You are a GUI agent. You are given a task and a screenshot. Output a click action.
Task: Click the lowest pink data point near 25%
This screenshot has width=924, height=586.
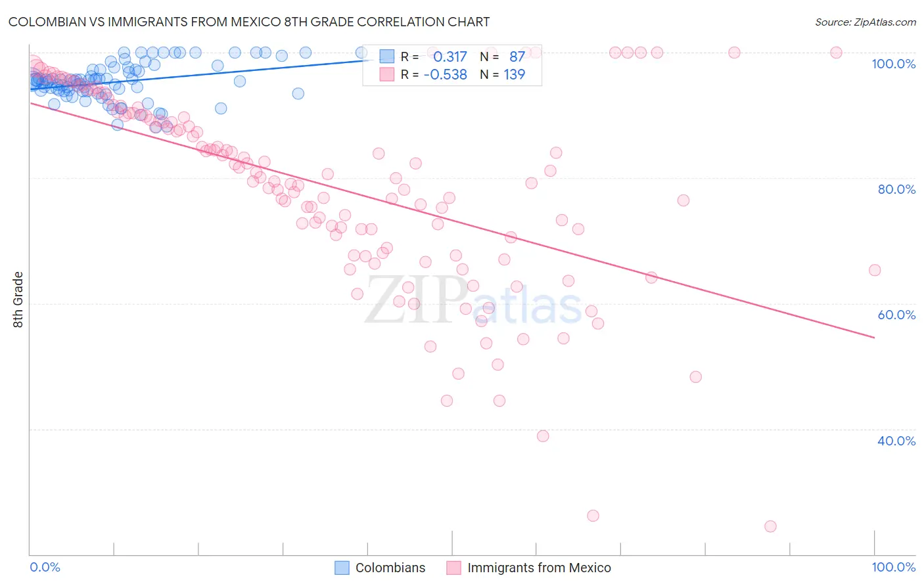click(x=770, y=526)
